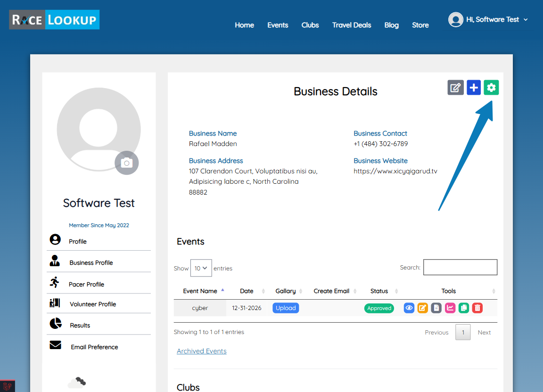Image resolution: width=543 pixels, height=392 pixels.
Task: Edit business details with the gray pencil icon
Action: 455,88
